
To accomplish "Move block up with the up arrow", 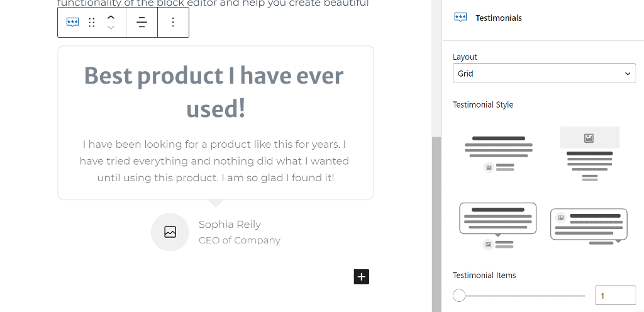I will pos(111,17).
